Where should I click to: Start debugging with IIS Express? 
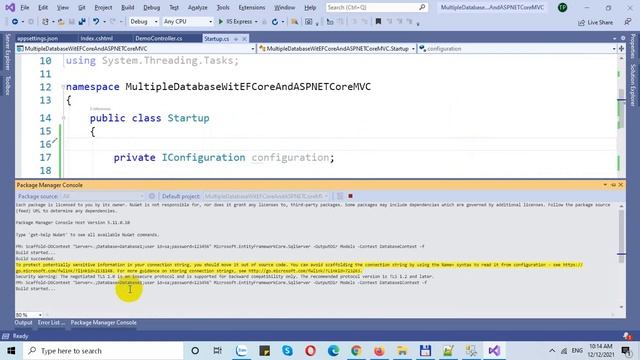coord(236,22)
